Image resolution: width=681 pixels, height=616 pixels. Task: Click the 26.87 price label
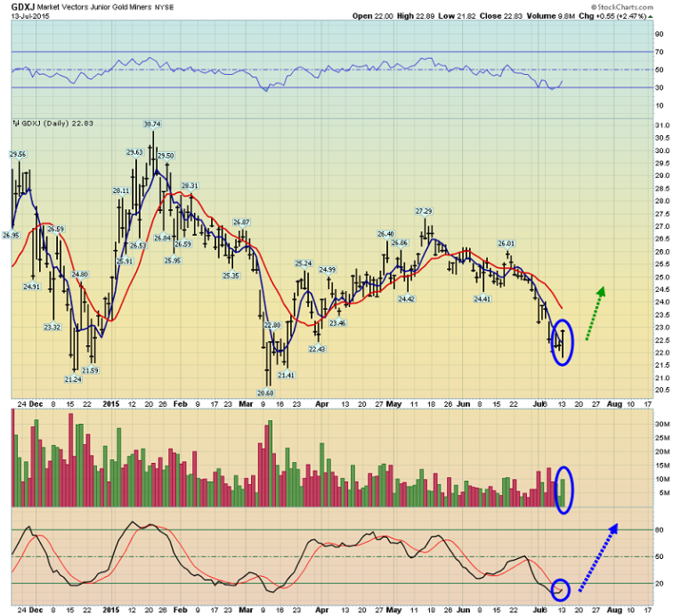tap(241, 222)
